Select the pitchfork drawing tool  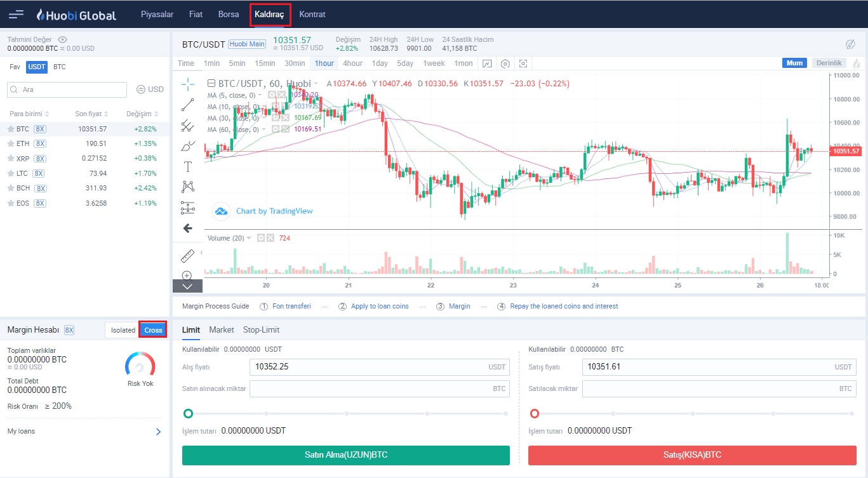[187, 126]
